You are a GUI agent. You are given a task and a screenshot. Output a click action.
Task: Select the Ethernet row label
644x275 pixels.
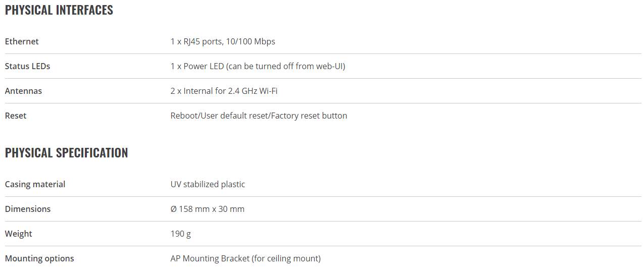(22, 41)
